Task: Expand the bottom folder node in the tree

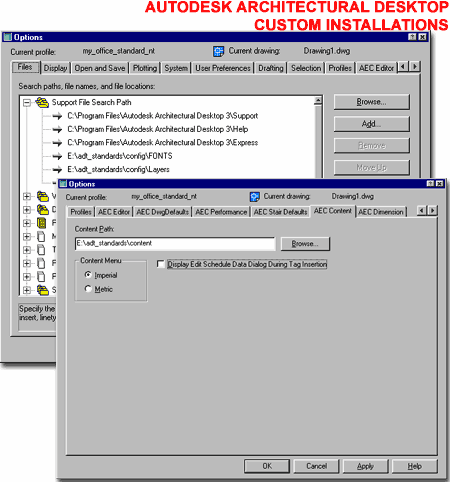Action: [27, 290]
